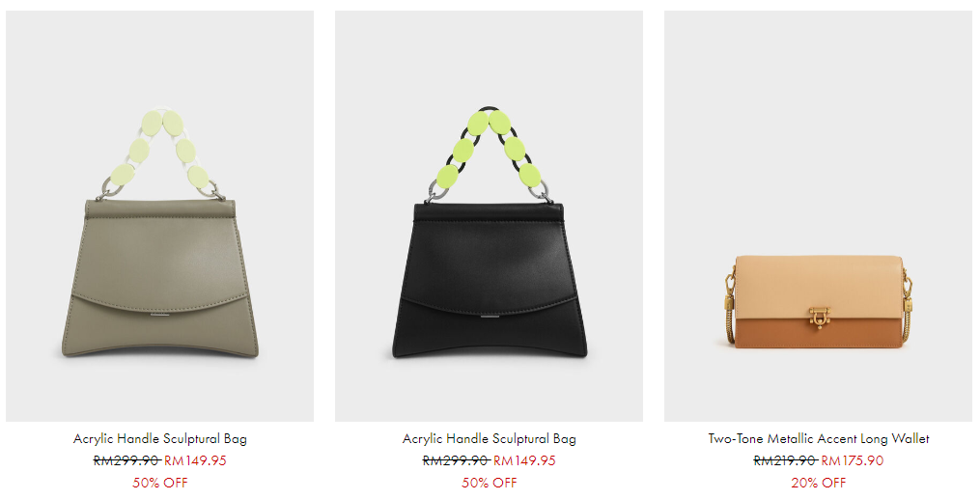This screenshot has width=980, height=500.
Task: Select the 20% OFF label
Action: pos(818,483)
